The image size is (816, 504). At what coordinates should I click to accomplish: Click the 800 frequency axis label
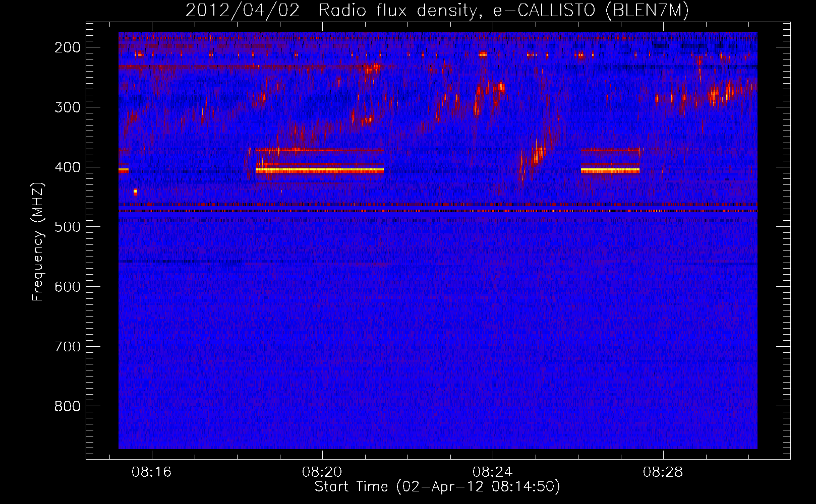tap(68, 407)
